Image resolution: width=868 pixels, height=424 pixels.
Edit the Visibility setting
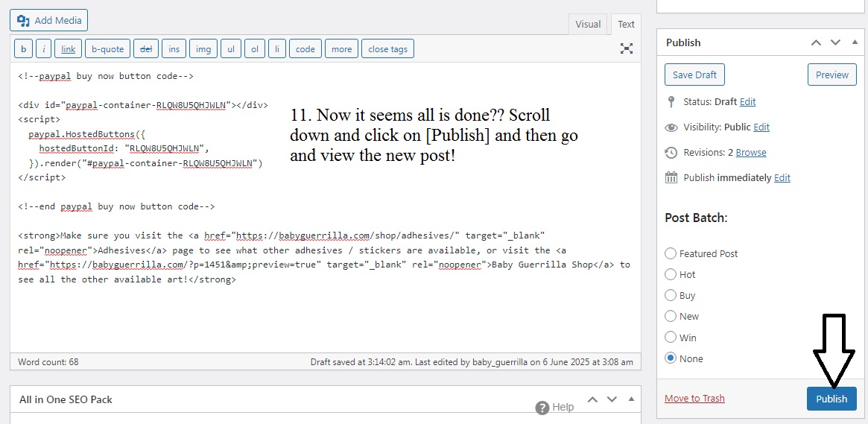click(x=761, y=127)
